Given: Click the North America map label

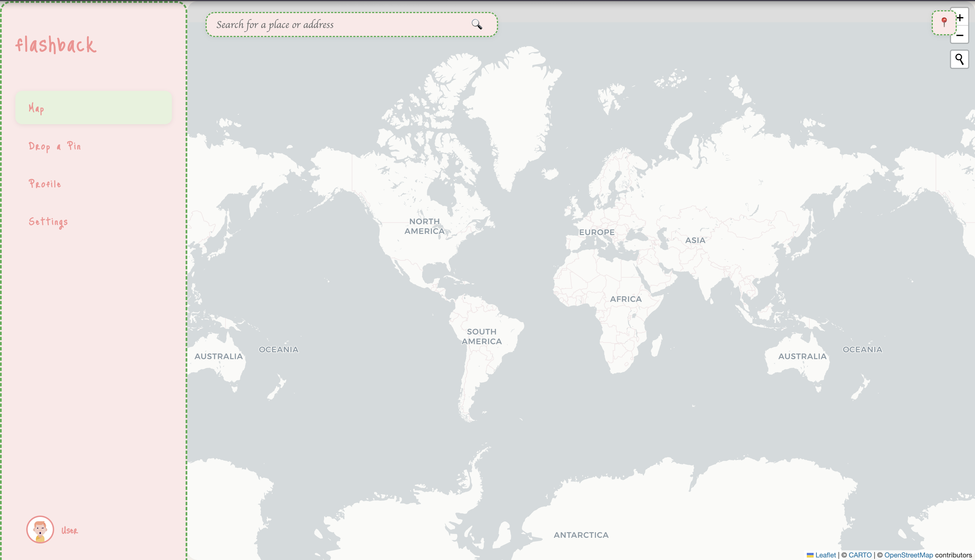Looking at the screenshot, I should (424, 226).
